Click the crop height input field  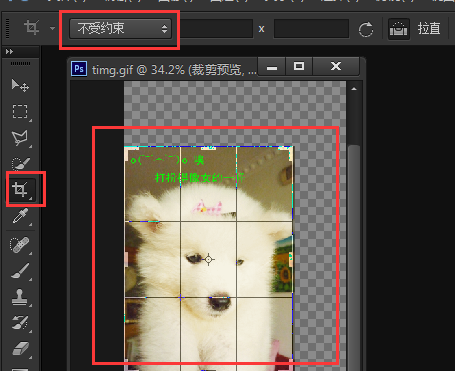pos(311,29)
